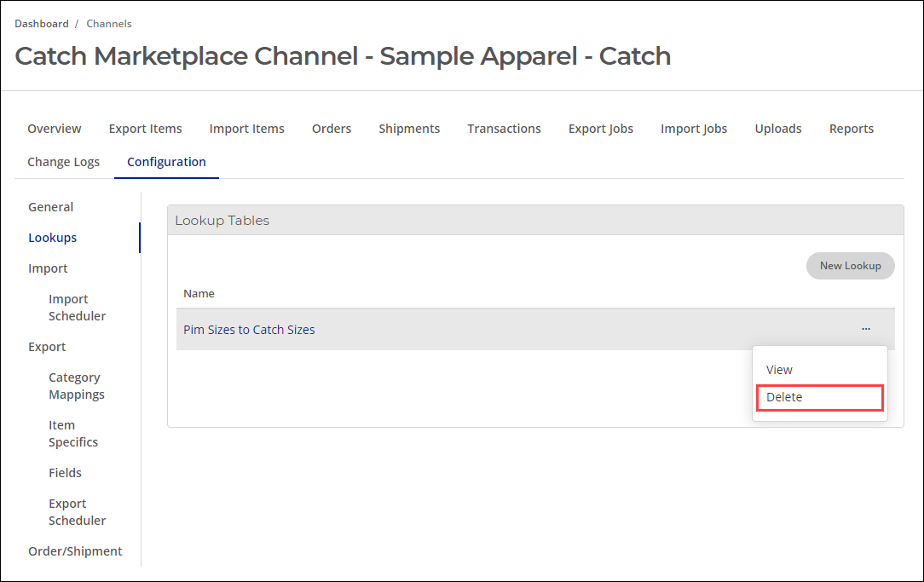
Task: Select General in the configuration sidebar
Action: pos(50,207)
